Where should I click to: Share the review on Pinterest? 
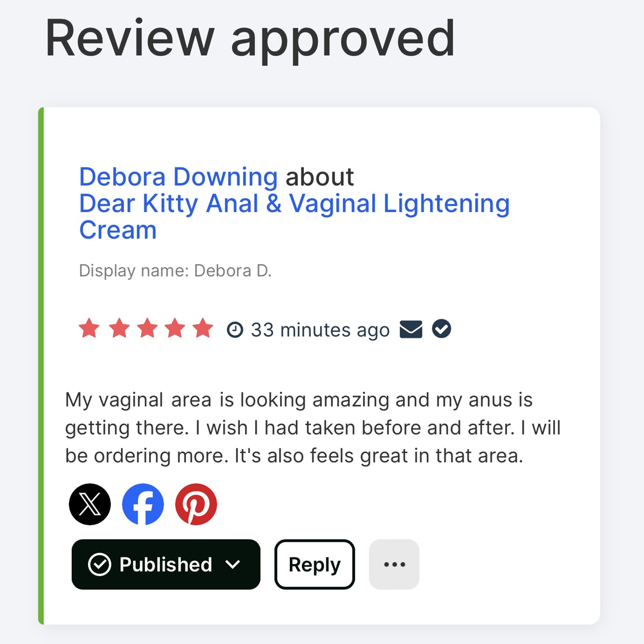point(196,504)
